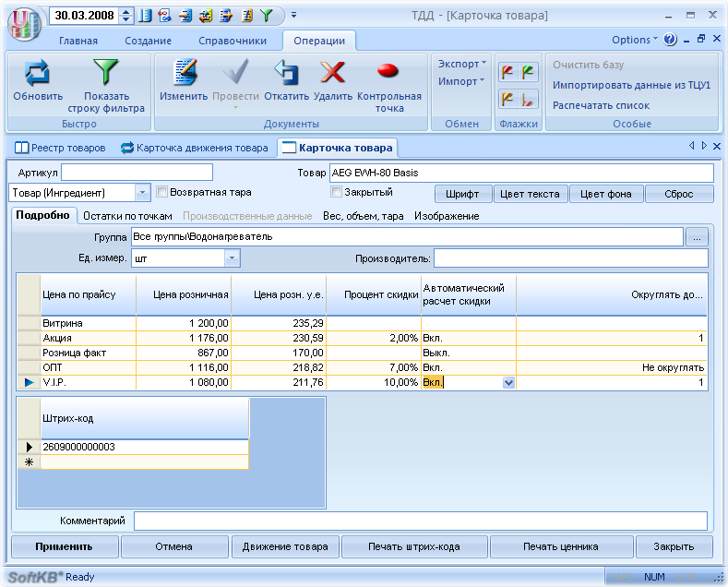
Task: Open the Цвет фона color picker
Action: tap(605, 194)
